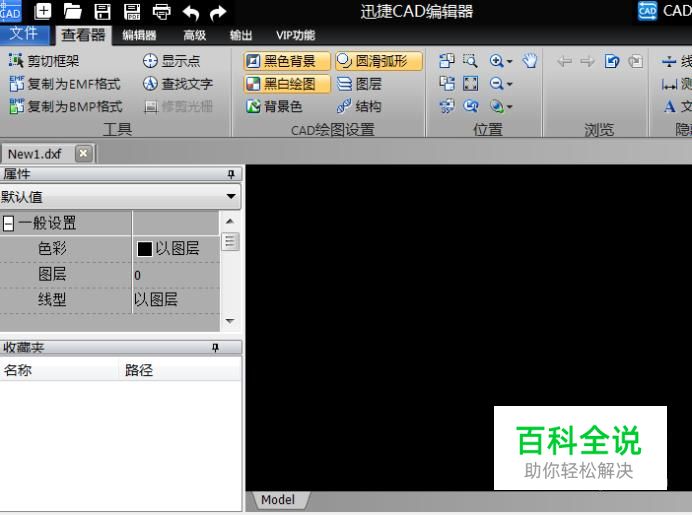Image resolution: width=692 pixels, height=515 pixels.
Task: Click the black 色彩 color swatch
Action: click(x=144, y=249)
